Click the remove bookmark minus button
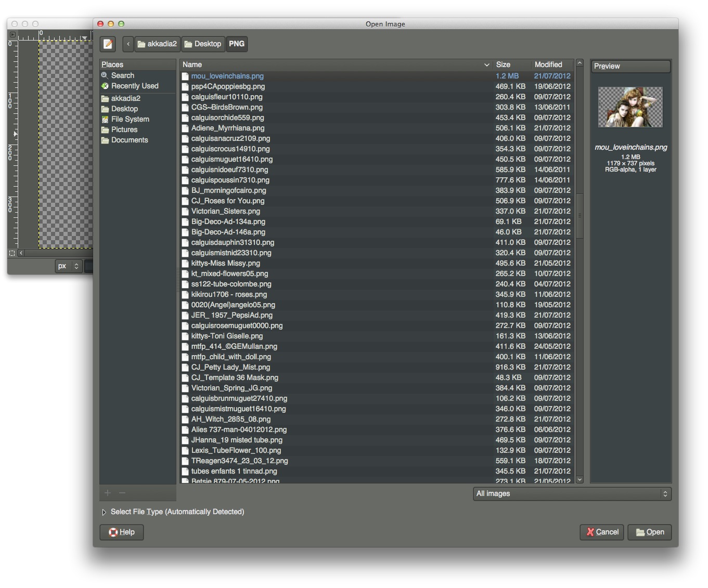The height and width of the screenshot is (588, 708). (x=122, y=493)
